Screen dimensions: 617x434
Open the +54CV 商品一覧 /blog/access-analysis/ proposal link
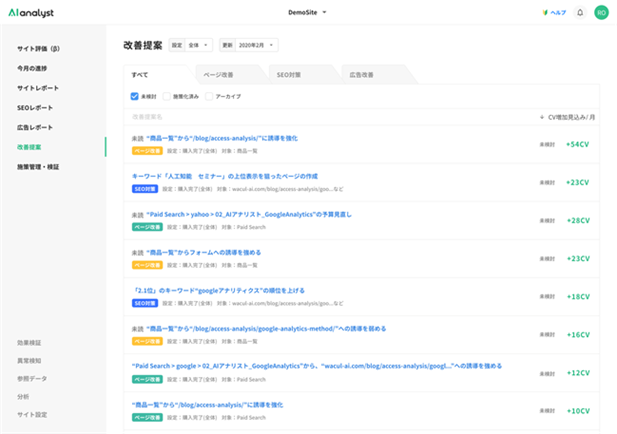(x=222, y=138)
